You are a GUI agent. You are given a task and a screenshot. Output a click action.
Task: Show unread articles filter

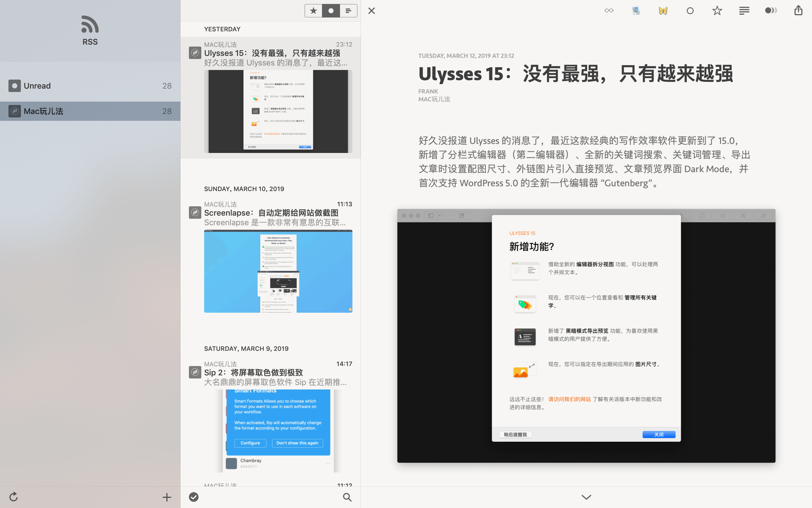coord(331,11)
